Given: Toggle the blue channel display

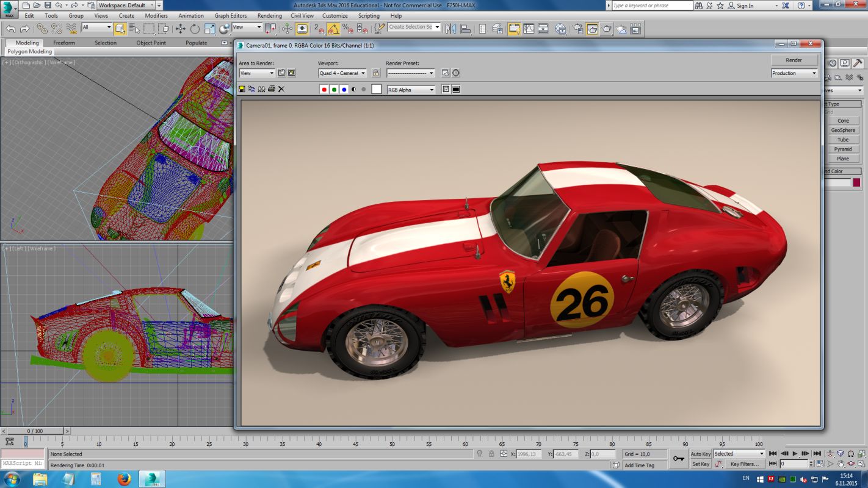Looking at the screenshot, I should [344, 89].
